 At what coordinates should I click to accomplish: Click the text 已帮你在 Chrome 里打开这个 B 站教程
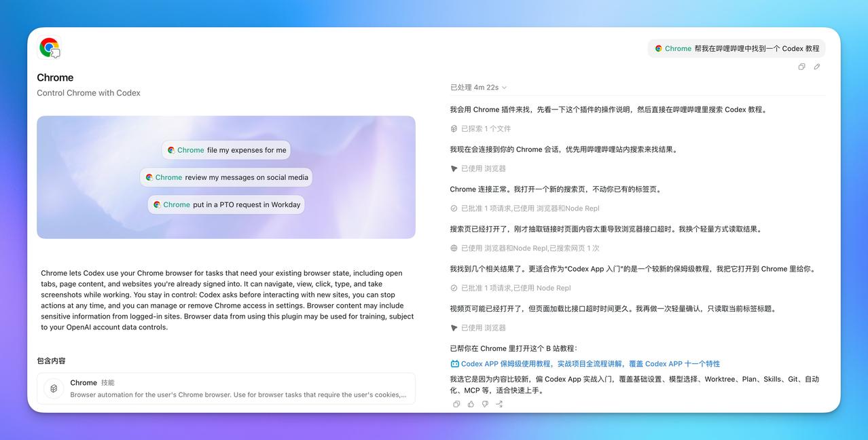513,348
